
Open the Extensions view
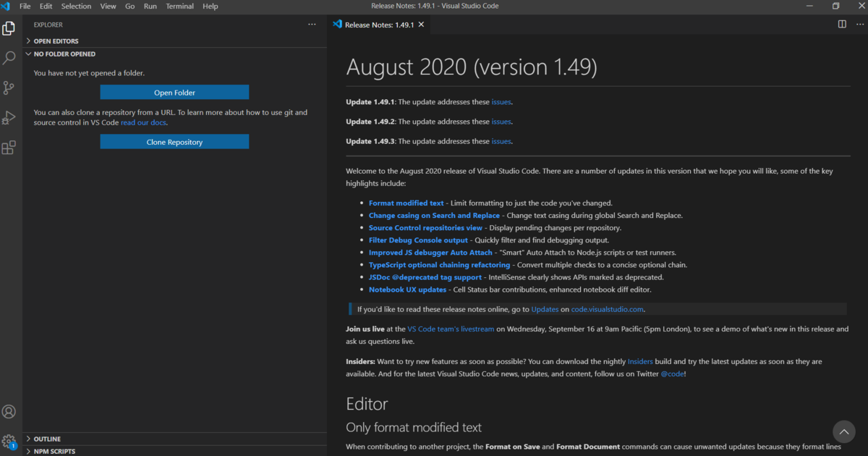pyautogui.click(x=9, y=148)
